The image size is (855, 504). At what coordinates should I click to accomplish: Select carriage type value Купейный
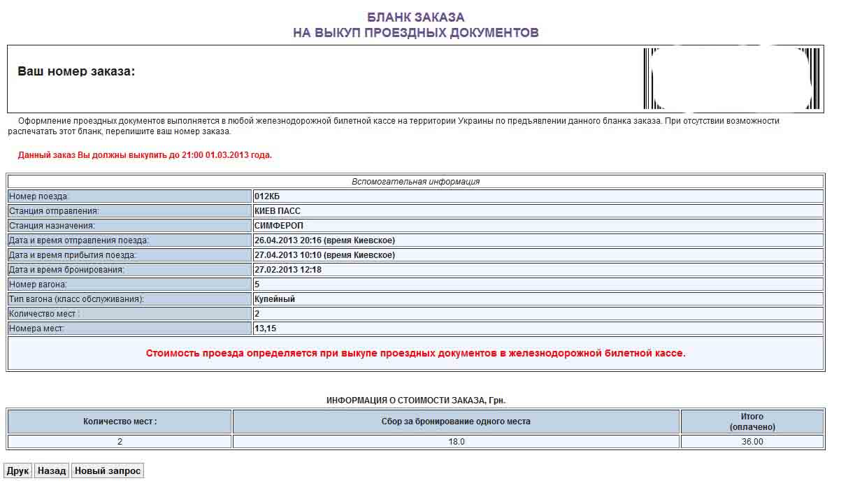(x=275, y=299)
